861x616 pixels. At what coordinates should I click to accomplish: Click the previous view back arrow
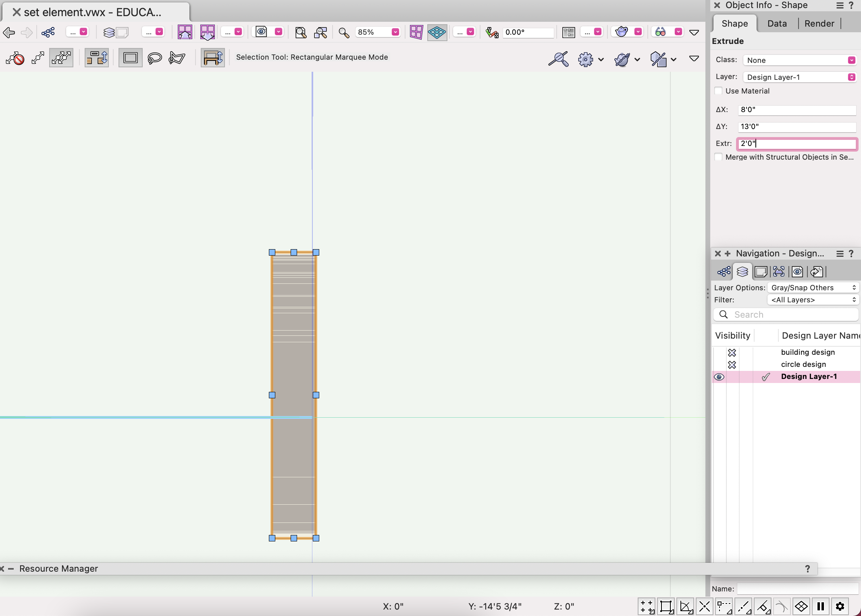[9, 32]
